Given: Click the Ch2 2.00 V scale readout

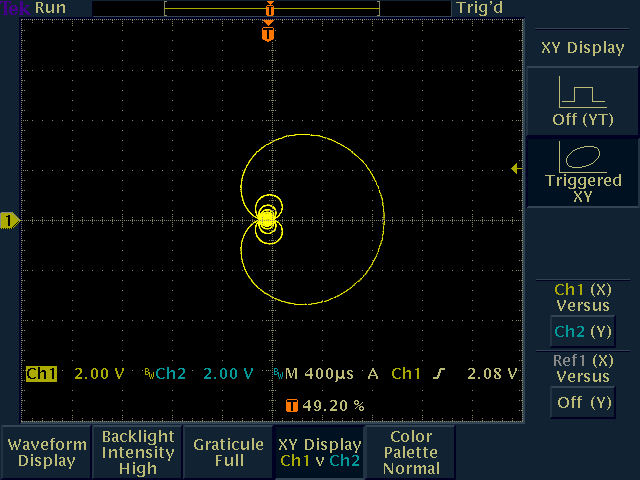Looking at the screenshot, I should click(x=204, y=374).
